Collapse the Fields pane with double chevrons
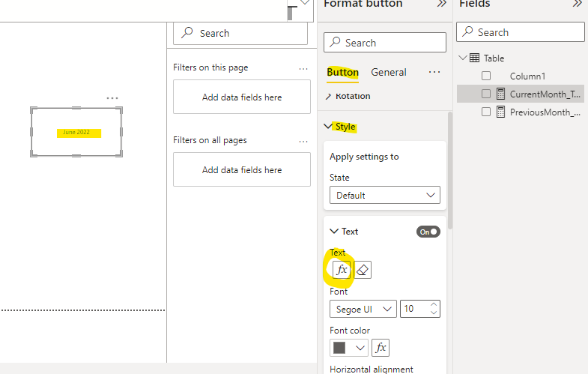Image resolution: width=588 pixels, height=374 pixels. [578, 4]
